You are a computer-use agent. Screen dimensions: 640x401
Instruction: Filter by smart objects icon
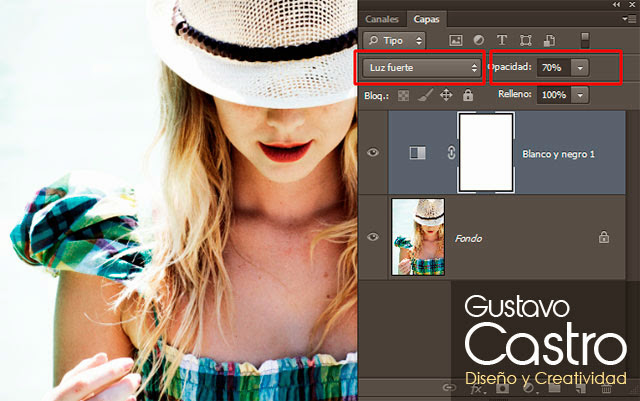(549, 40)
